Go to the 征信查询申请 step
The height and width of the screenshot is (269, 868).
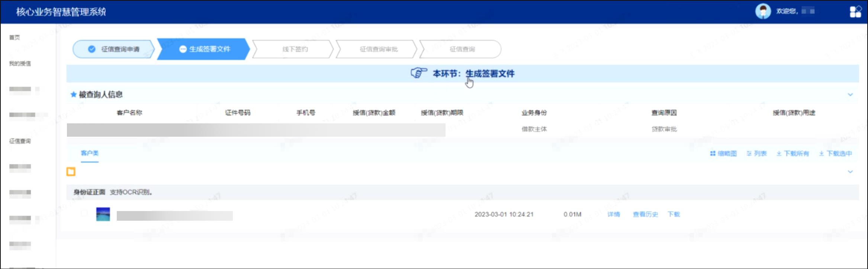(x=113, y=49)
